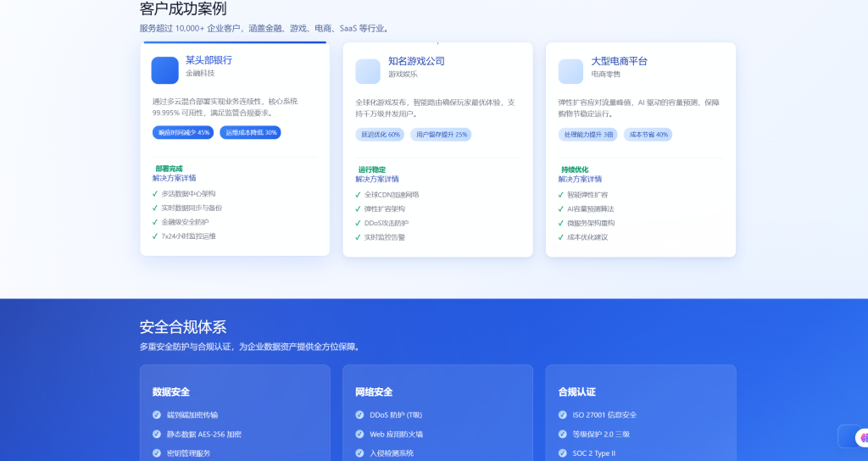Click the checkmark beside 全球CDN加速网络
Screen dimensions: 868x461
pos(359,195)
